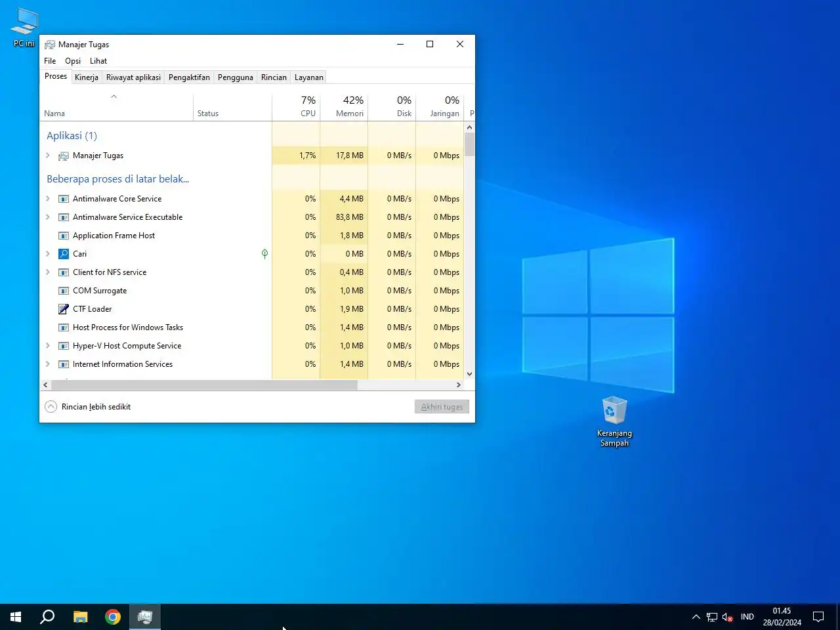Switch to the Pengguna tab
The width and height of the screenshot is (840, 630).
click(x=236, y=77)
